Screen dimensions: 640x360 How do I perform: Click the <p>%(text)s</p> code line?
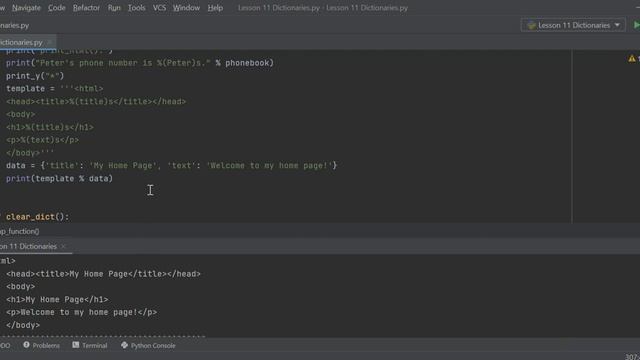click(x=42, y=140)
